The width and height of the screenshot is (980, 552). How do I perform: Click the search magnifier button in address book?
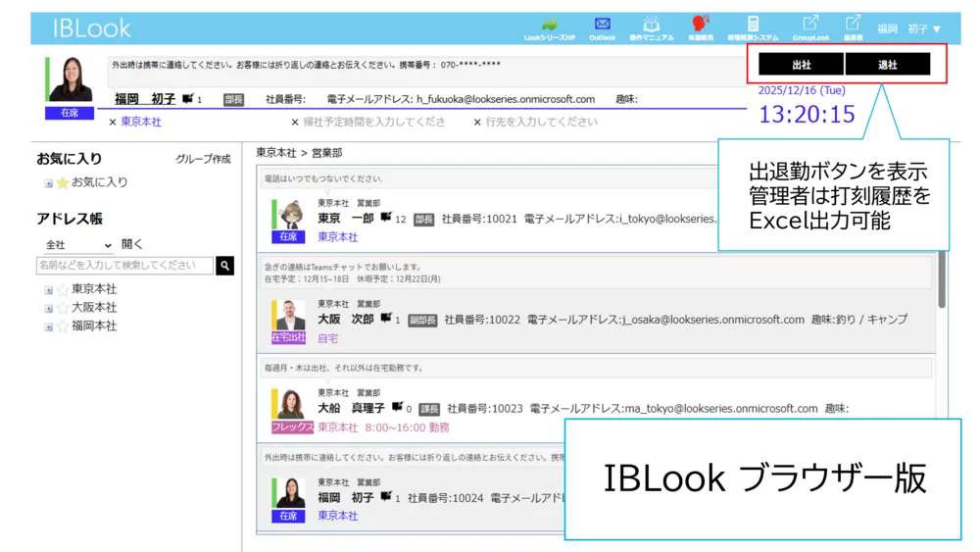pyautogui.click(x=225, y=266)
